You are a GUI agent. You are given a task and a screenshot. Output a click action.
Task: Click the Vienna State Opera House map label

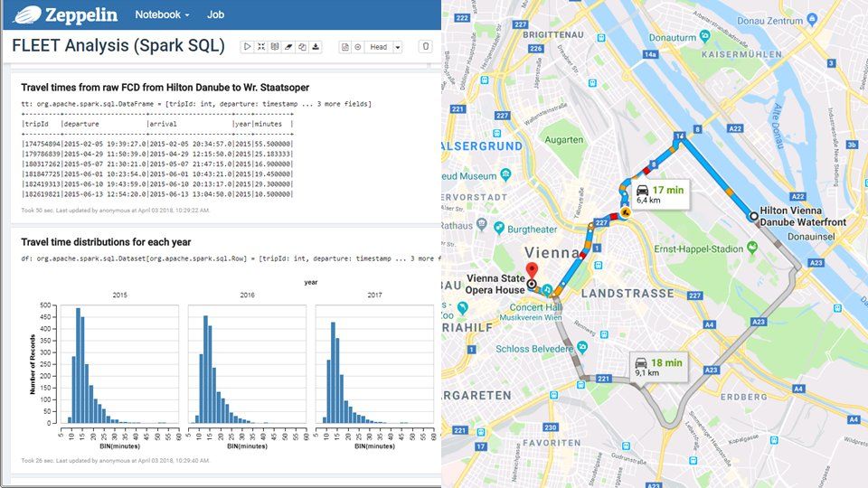(495, 284)
